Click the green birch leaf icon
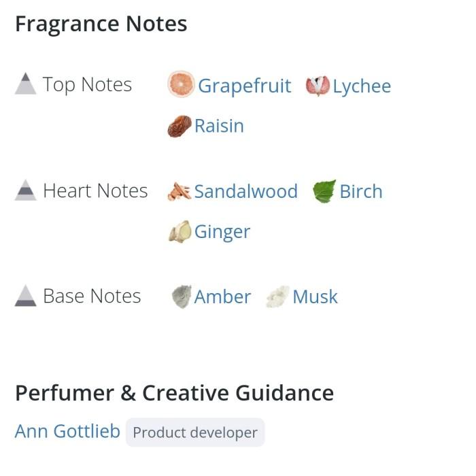This screenshot has width=476, height=476. pyautogui.click(x=324, y=192)
